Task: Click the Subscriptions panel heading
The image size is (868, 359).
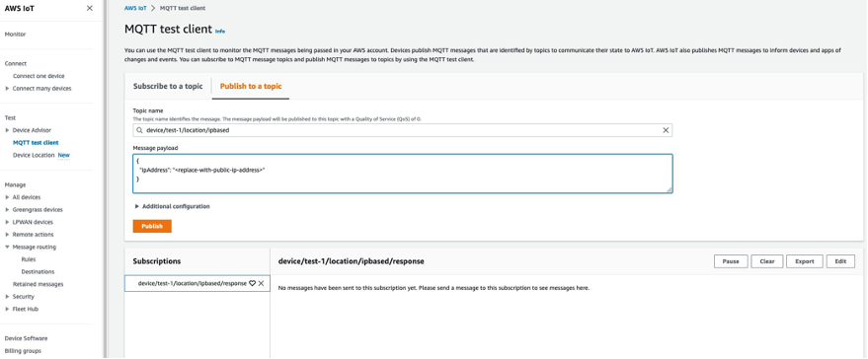Action: (157, 261)
